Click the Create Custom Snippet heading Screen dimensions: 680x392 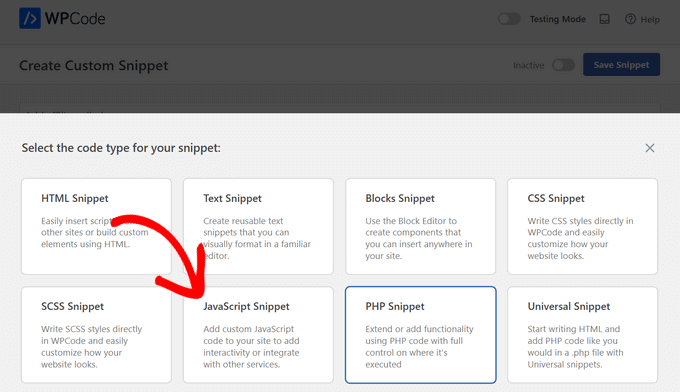[94, 65]
